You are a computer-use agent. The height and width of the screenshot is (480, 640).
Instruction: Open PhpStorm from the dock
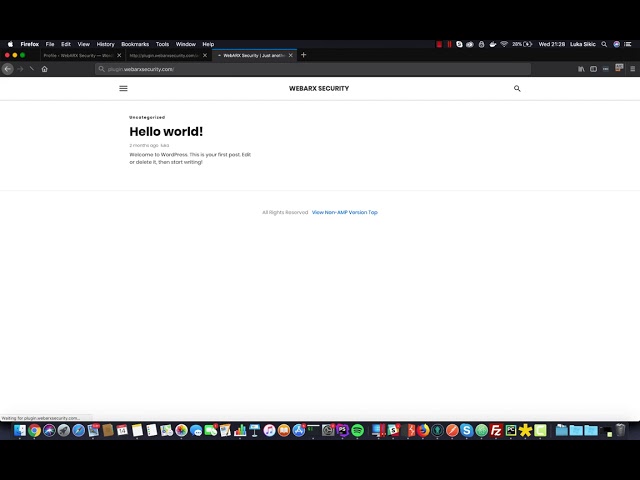click(342, 430)
